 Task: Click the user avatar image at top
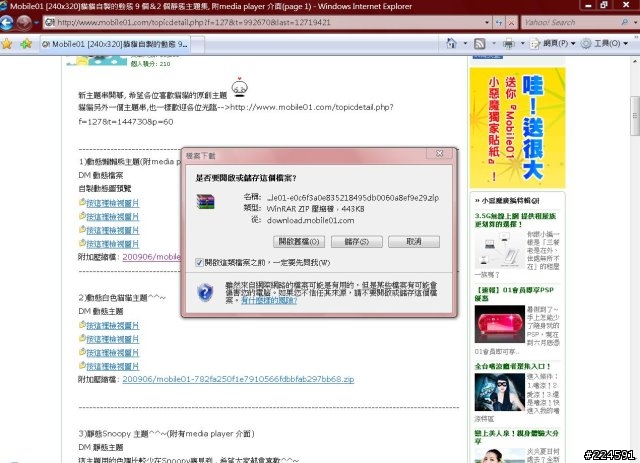(97, 61)
